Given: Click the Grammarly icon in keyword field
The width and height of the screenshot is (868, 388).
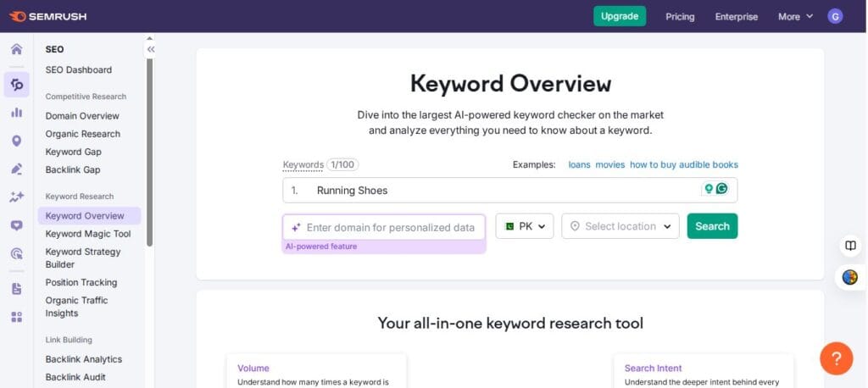Looking at the screenshot, I should 721,189.
